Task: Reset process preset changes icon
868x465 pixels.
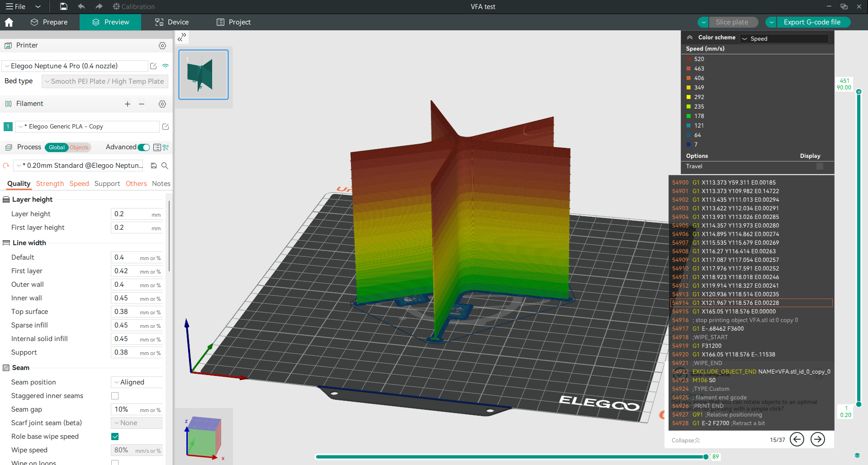Action: click(x=6, y=166)
